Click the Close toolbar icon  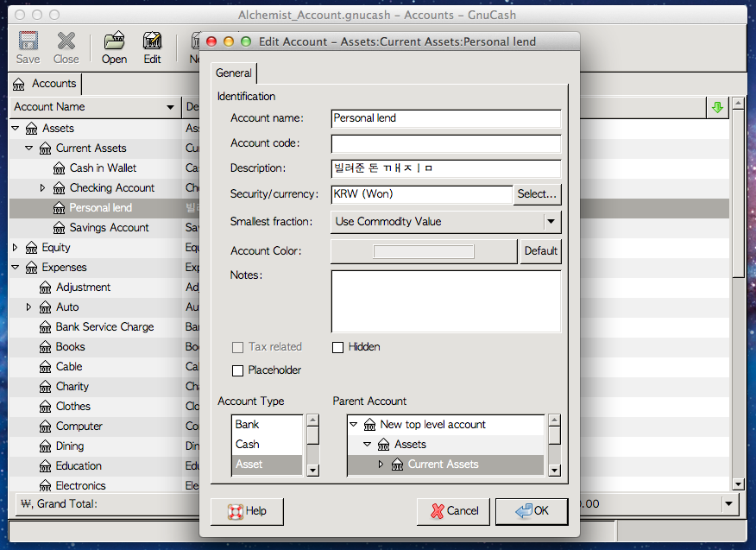tap(66, 41)
